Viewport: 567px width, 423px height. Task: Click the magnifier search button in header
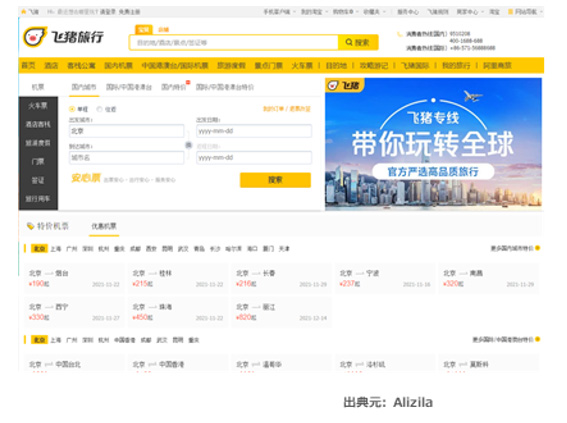pyautogui.click(x=358, y=42)
